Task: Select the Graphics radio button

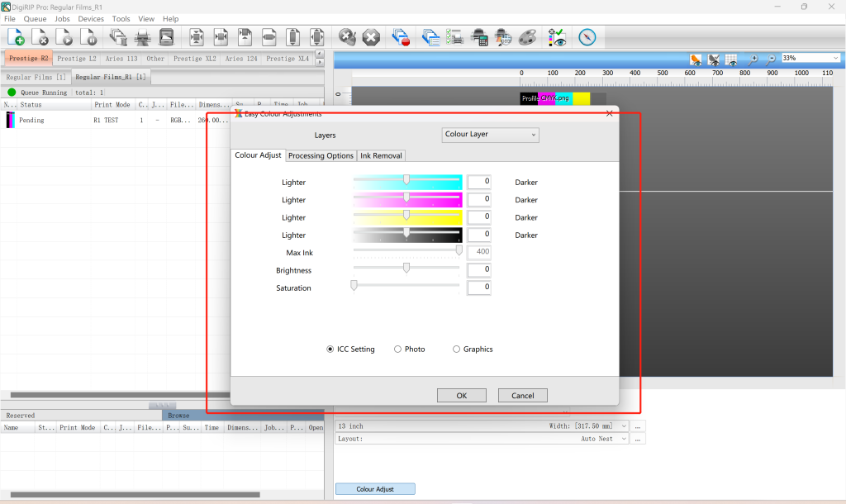Action: point(457,349)
